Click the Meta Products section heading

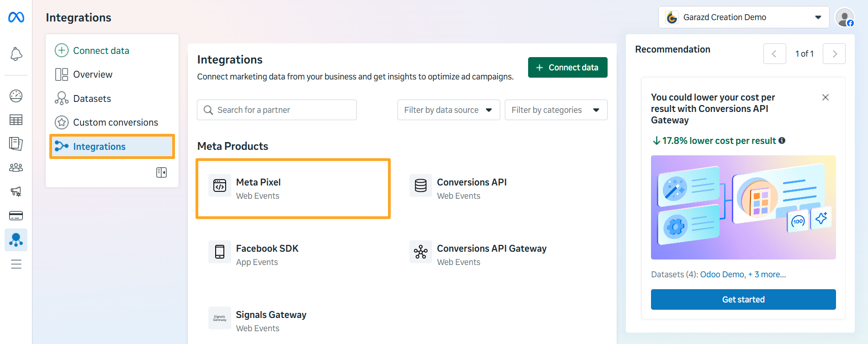pos(233,146)
